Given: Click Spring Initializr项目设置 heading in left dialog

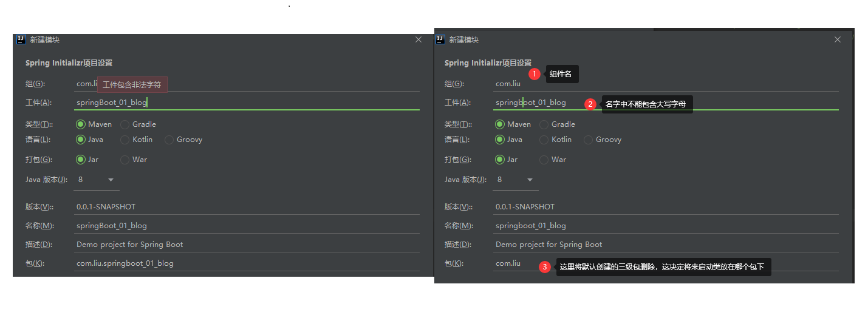Looking at the screenshot, I should coord(69,63).
